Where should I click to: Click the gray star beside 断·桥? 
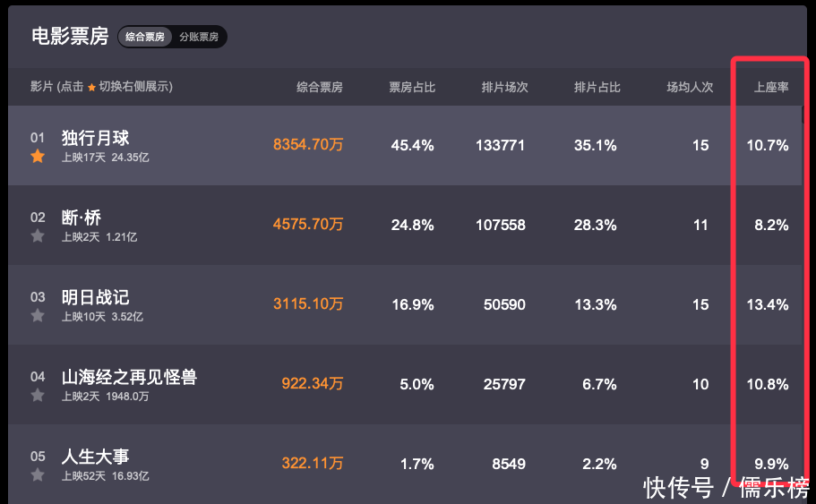pyautogui.click(x=38, y=236)
